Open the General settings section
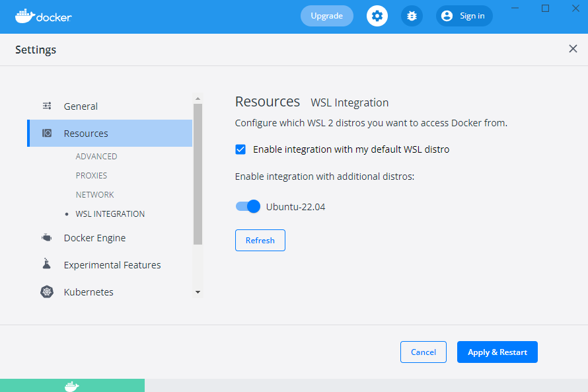This screenshot has height=392, width=588. (x=110, y=106)
